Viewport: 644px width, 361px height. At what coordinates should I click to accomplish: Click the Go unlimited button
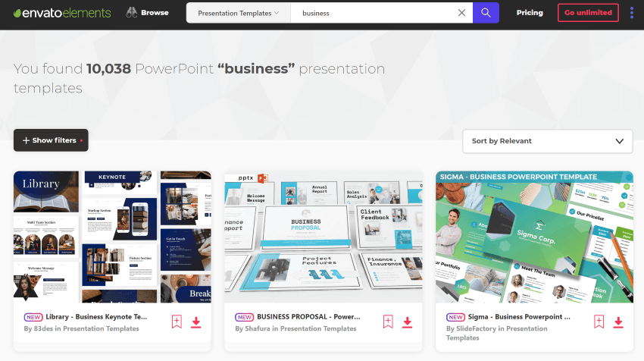[588, 13]
